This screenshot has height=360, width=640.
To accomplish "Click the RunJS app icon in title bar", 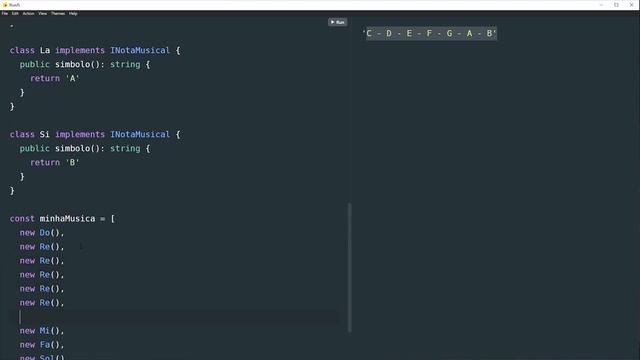I will tap(5, 5).
